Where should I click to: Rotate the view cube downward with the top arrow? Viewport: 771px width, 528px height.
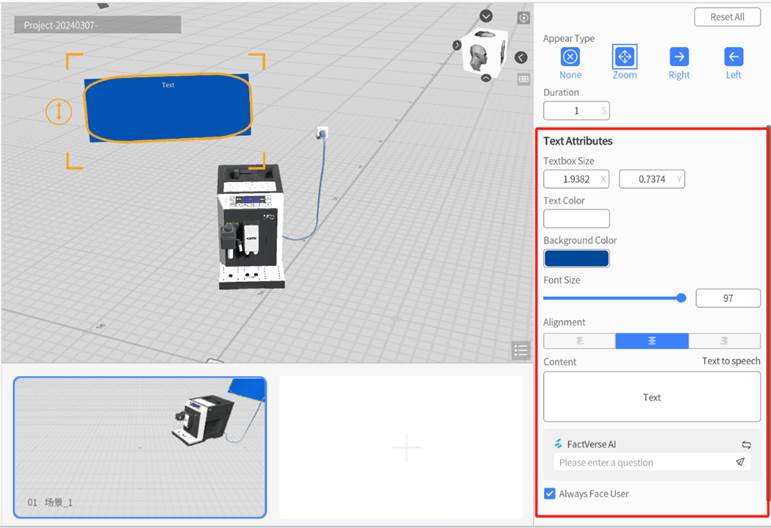coord(486,16)
